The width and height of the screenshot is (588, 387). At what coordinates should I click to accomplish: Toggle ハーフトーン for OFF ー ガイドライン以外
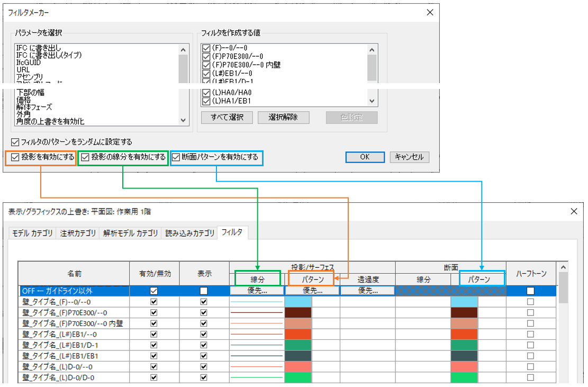pyautogui.click(x=530, y=291)
